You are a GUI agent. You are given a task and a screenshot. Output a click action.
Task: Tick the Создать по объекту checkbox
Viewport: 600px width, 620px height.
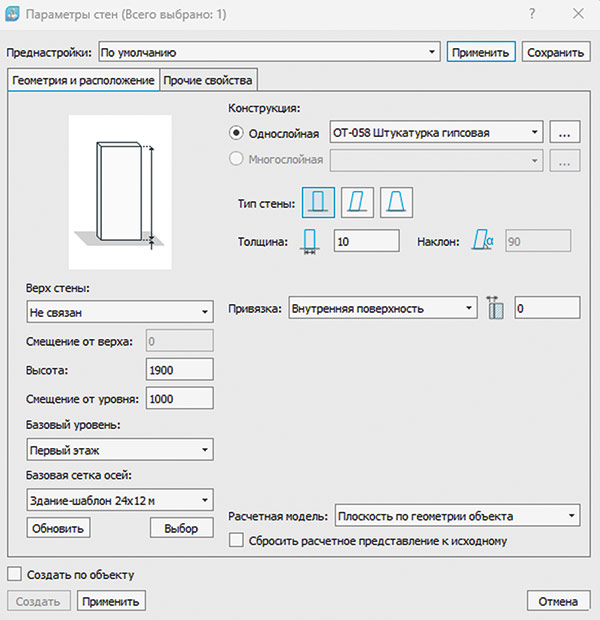coord(15,574)
